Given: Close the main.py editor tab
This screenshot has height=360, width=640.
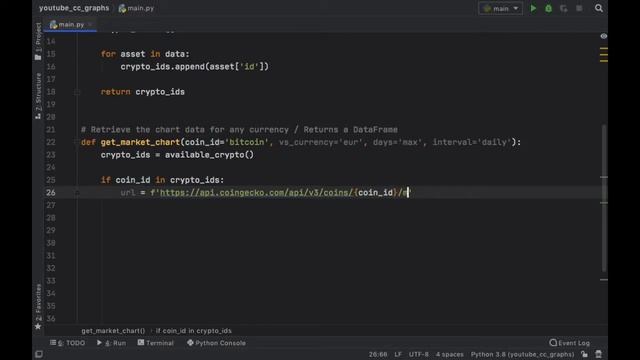Looking at the screenshot, I should (x=90, y=24).
